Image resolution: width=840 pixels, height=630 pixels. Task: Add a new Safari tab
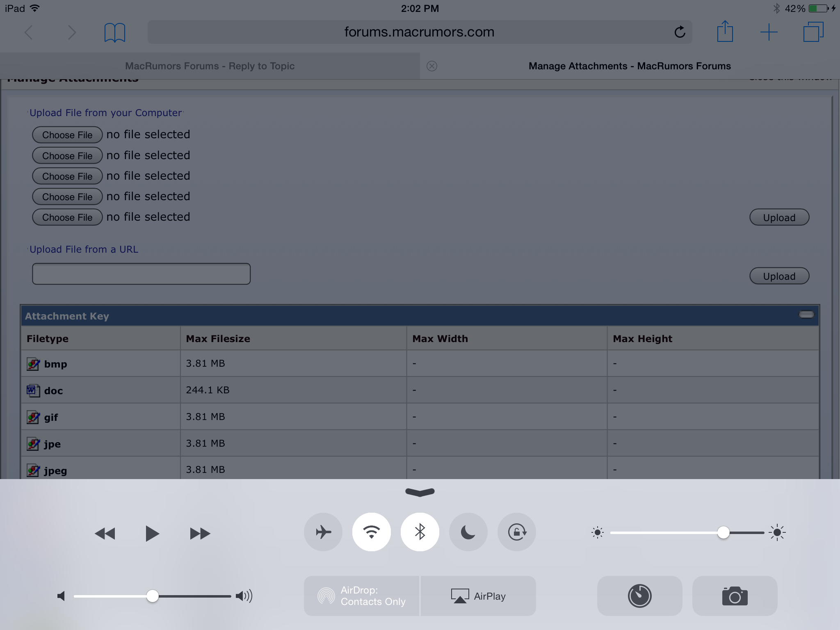tap(769, 32)
